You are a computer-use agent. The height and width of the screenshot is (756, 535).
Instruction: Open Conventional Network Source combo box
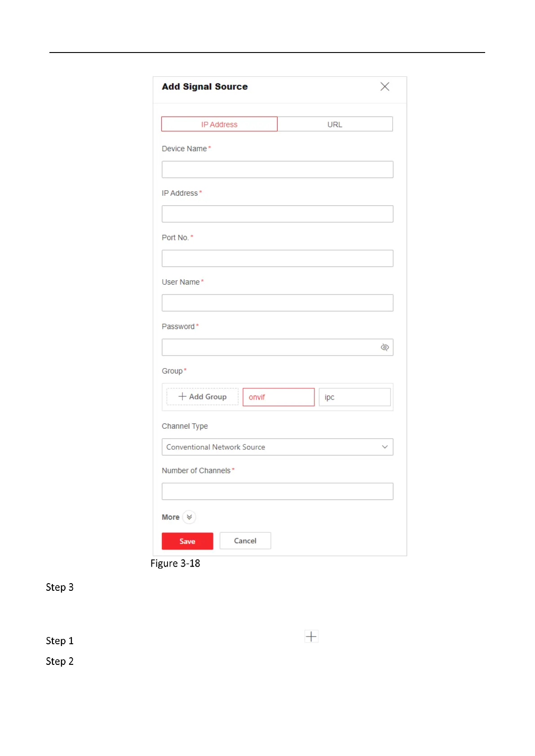click(x=278, y=447)
